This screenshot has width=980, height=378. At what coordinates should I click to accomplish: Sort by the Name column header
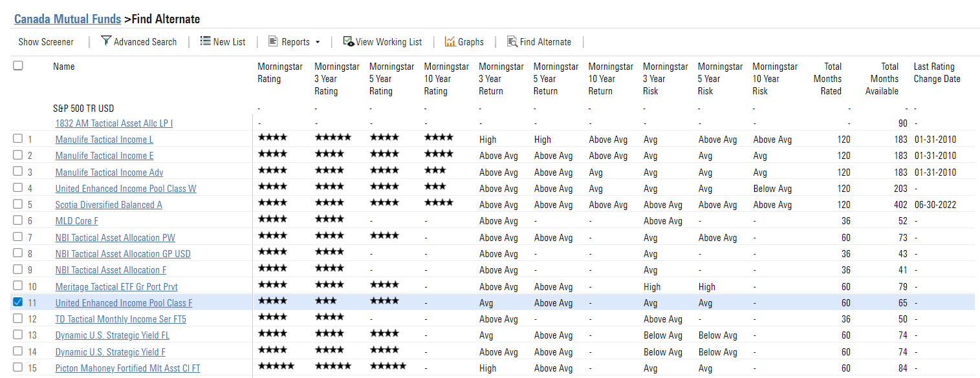point(63,67)
